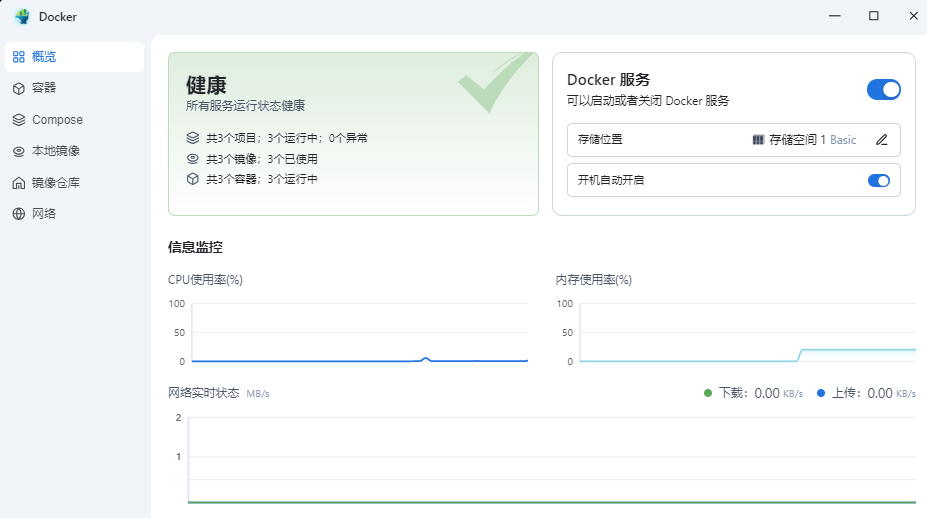927x518 pixels.
Task: Select 网络 in the sidebar
Action: (x=74, y=213)
